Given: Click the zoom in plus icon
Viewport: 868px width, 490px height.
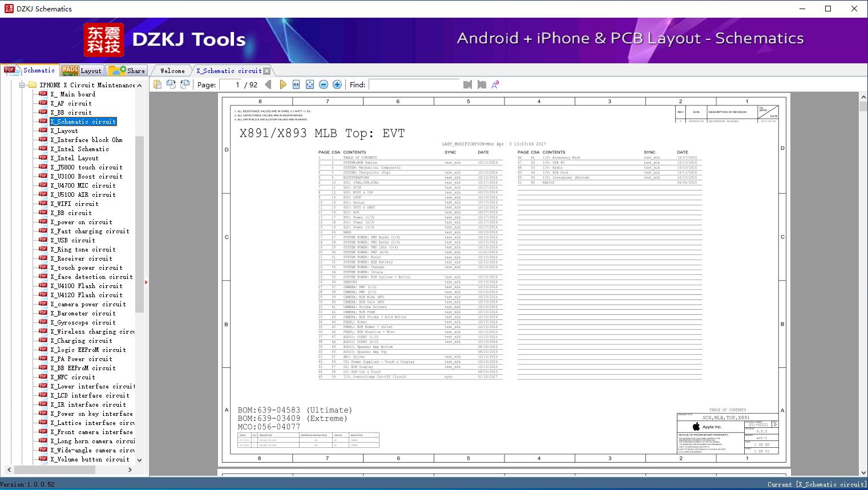Looking at the screenshot, I should [337, 84].
